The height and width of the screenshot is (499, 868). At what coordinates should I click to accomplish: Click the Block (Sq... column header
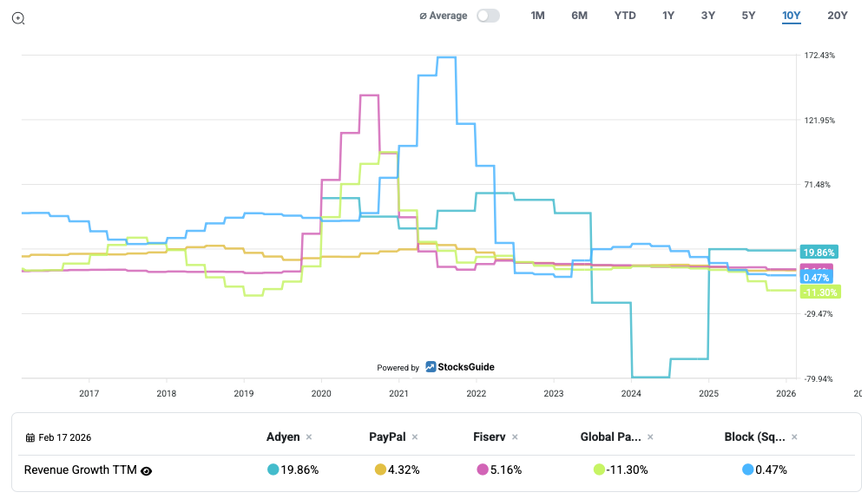pyautogui.click(x=753, y=437)
